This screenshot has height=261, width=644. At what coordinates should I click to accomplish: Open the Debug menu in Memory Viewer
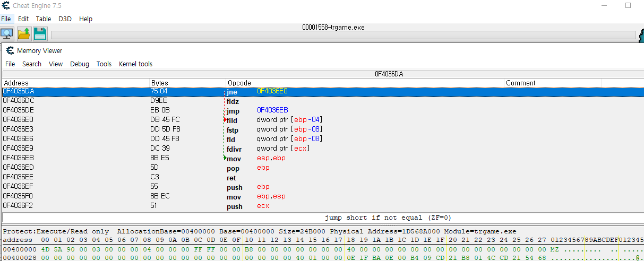pyautogui.click(x=80, y=64)
